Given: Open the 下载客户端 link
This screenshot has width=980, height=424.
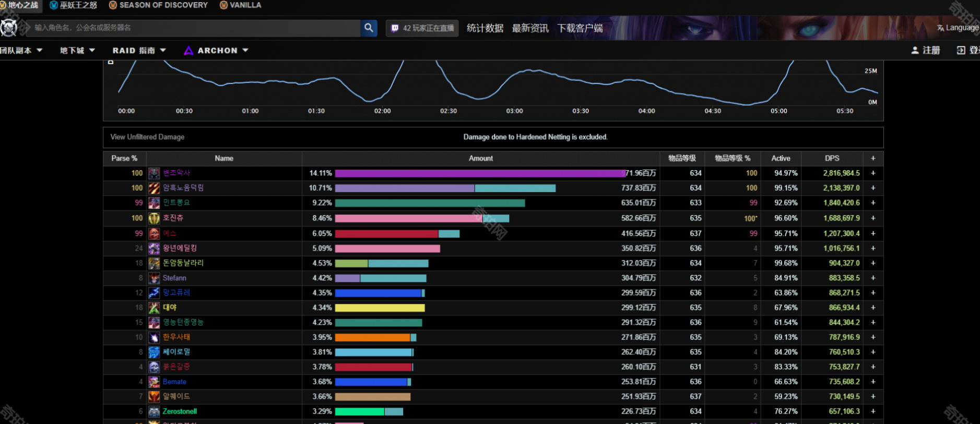Looking at the screenshot, I should click(x=580, y=28).
